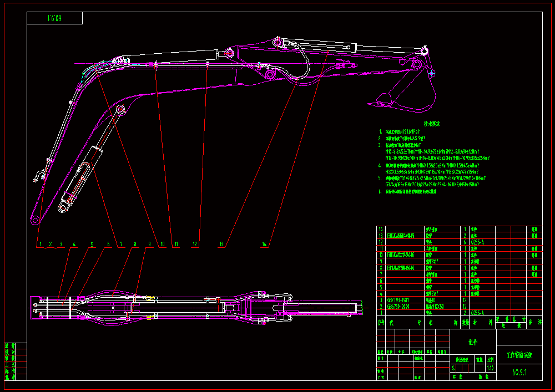The width and height of the screenshot is (555, 392).
Task: Click callout balloon number 6
Action: [108, 245]
